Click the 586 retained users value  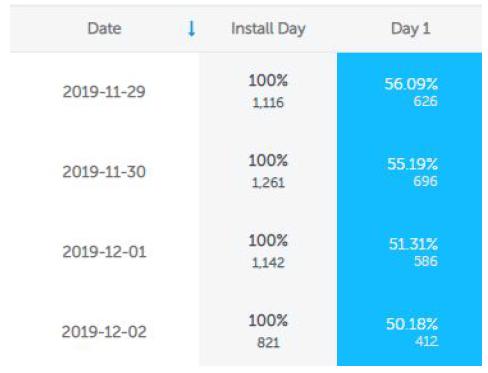click(x=426, y=261)
